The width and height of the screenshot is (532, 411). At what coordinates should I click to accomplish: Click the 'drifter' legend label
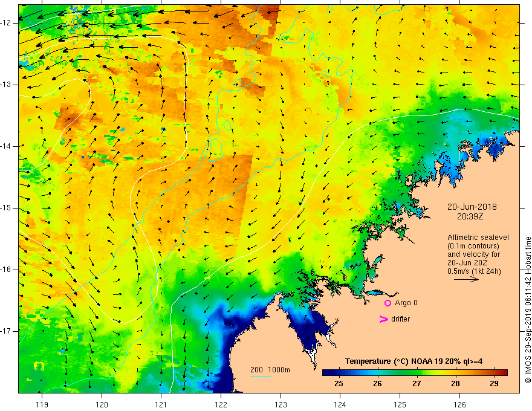[400, 319]
